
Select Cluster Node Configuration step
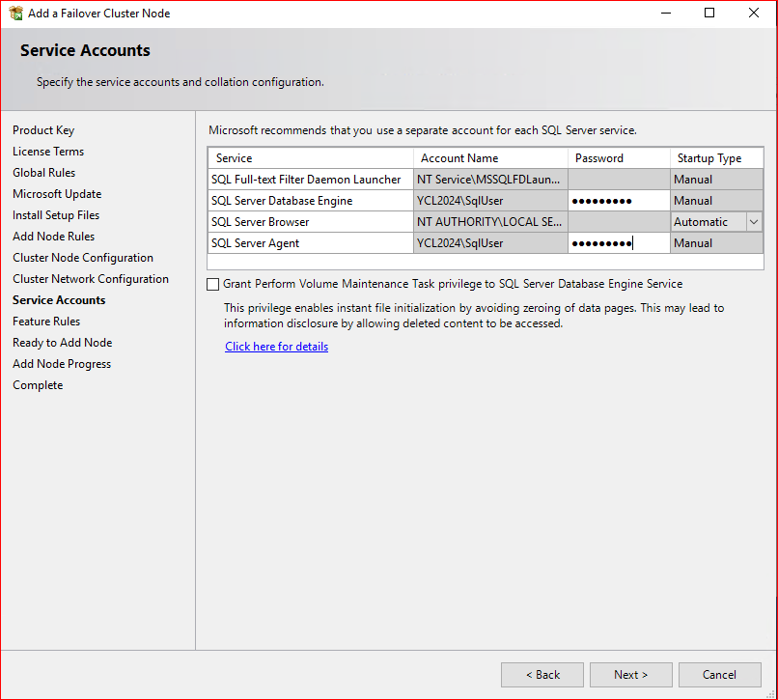(83, 258)
